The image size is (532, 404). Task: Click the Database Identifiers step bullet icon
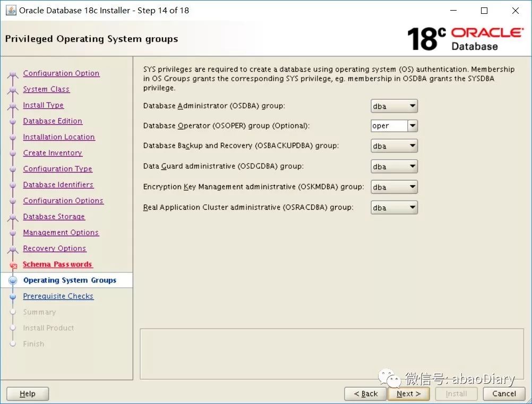13,185
